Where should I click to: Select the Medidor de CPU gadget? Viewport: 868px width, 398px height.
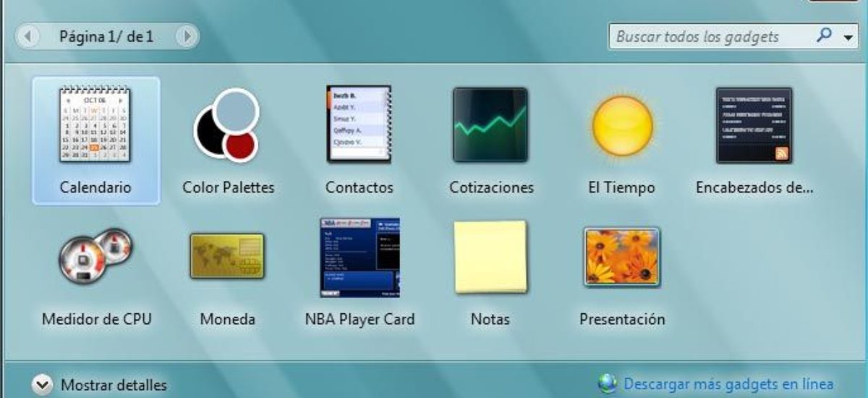[95, 257]
